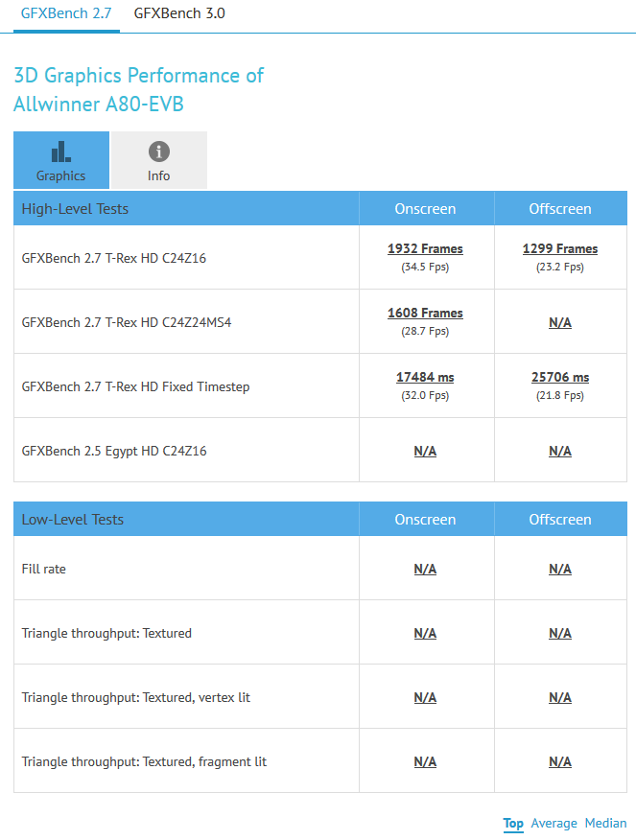The width and height of the screenshot is (636, 840).
Task: Click the T-Rex HD Fixed Timestep test name
Action: pyautogui.click(x=135, y=386)
